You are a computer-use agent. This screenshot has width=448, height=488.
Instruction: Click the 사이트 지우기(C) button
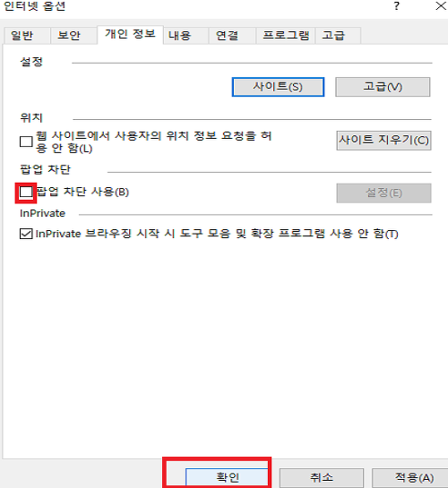pos(383,141)
